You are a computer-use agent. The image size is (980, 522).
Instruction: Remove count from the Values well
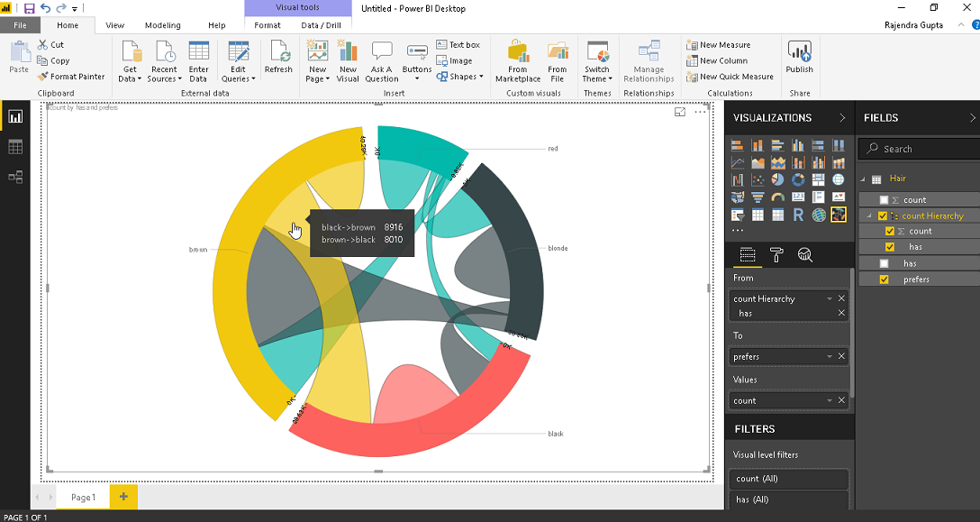click(x=841, y=400)
